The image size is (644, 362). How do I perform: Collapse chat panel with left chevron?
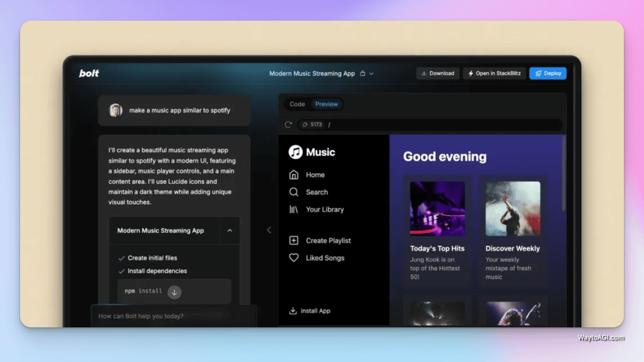[x=269, y=230]
